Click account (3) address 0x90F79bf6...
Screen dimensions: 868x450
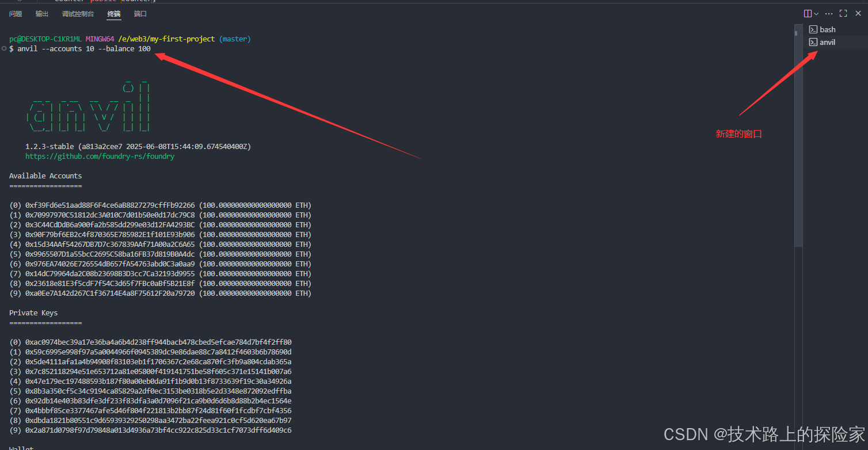coord(110,235)
